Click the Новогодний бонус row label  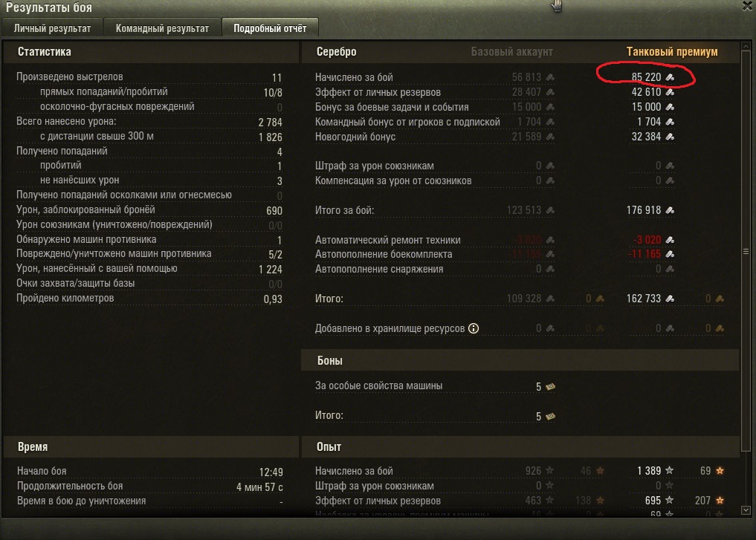pyautogui.click(x=355, y=137)
